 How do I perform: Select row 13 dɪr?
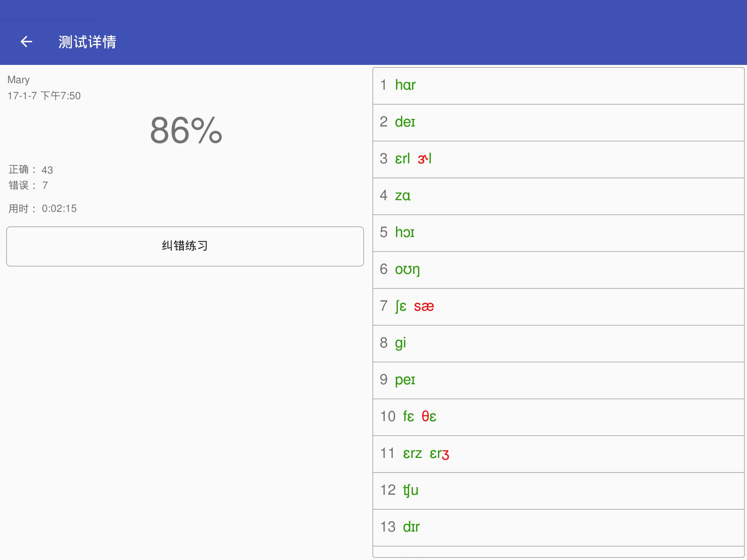click(x=558, y=528)
